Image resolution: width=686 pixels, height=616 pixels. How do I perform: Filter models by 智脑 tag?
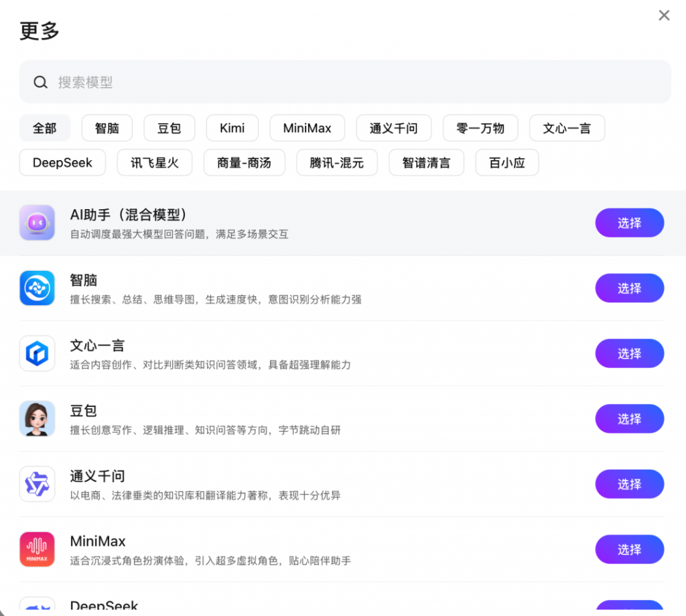[107, 128]
